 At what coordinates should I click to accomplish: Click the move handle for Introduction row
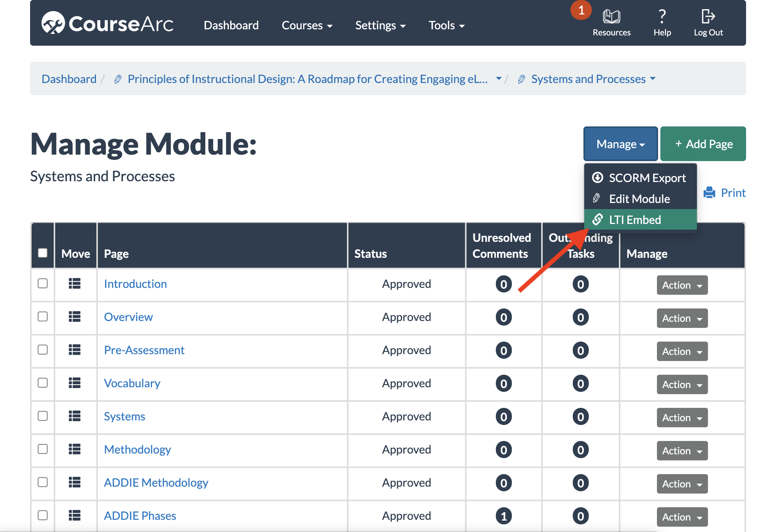pos(75,284)
